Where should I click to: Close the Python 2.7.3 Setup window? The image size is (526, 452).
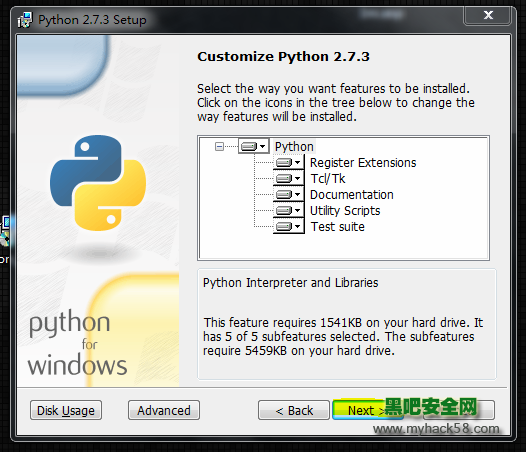[488, 15]
